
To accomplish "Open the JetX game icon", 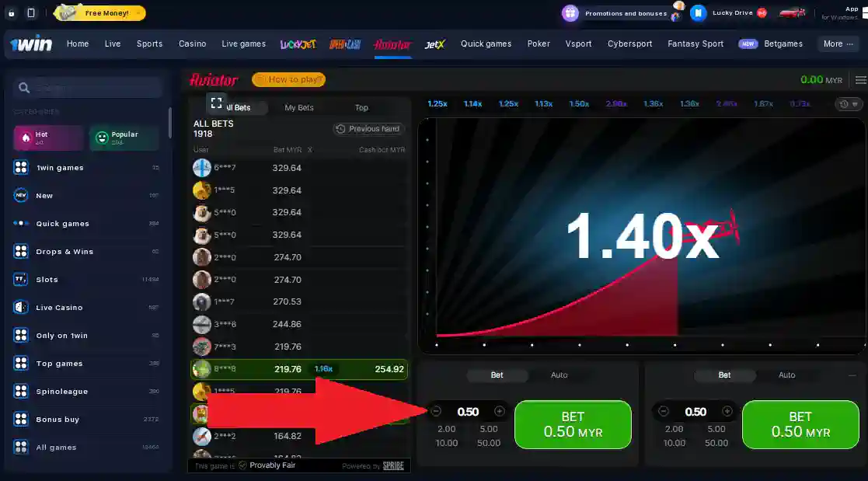I will pos(434,44).
